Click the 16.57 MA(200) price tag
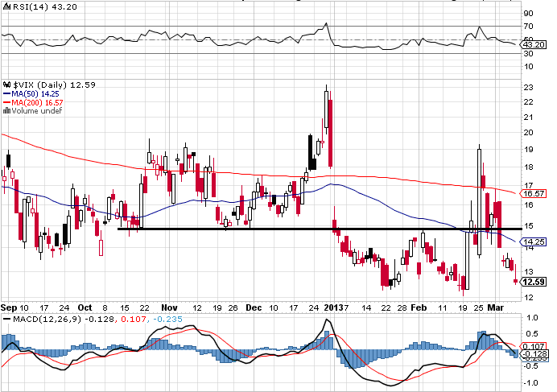Image resolution: width=557 pixels, height=392 pixels. click(x=534, y=194)
